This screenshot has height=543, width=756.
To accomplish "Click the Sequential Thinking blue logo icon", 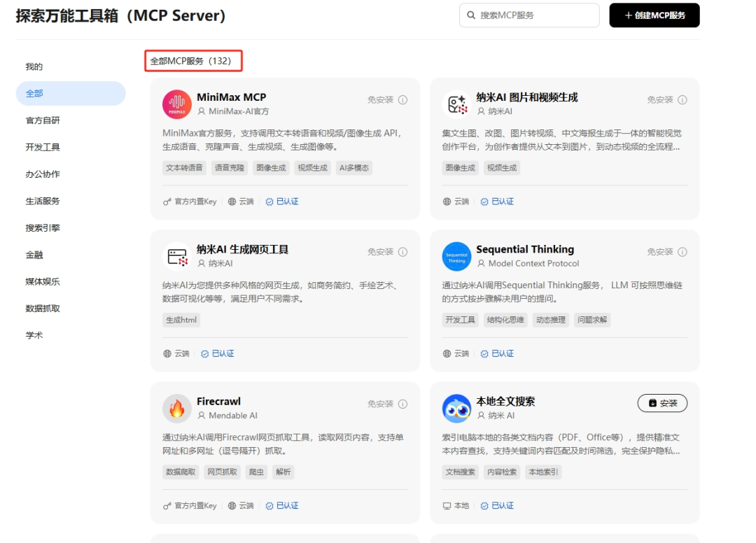I will 456,256.
